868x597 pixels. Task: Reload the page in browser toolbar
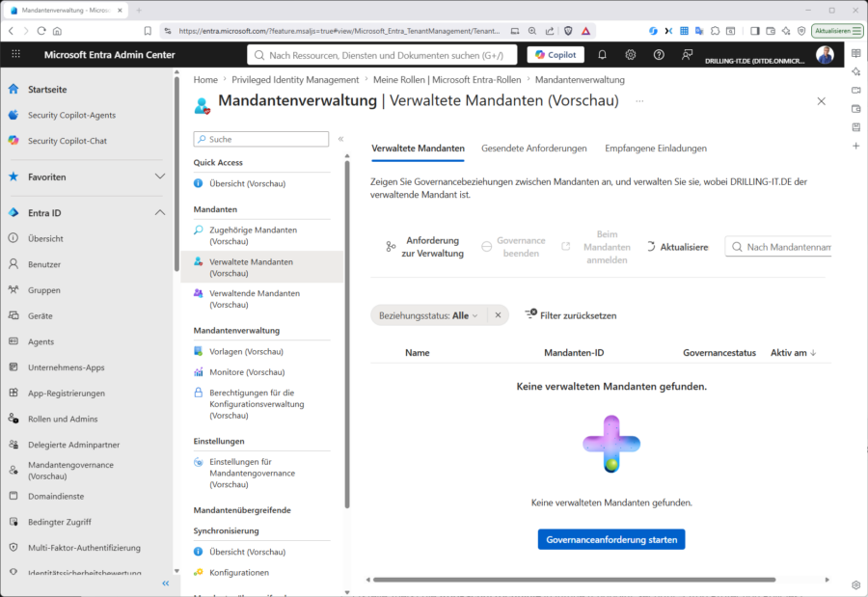tap(41, 31)
